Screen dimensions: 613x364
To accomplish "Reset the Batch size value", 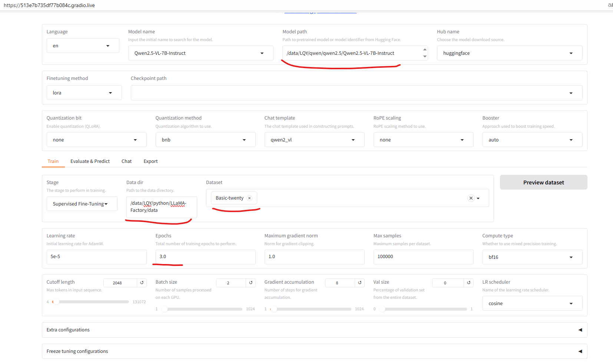I will [x=251, y=283].
